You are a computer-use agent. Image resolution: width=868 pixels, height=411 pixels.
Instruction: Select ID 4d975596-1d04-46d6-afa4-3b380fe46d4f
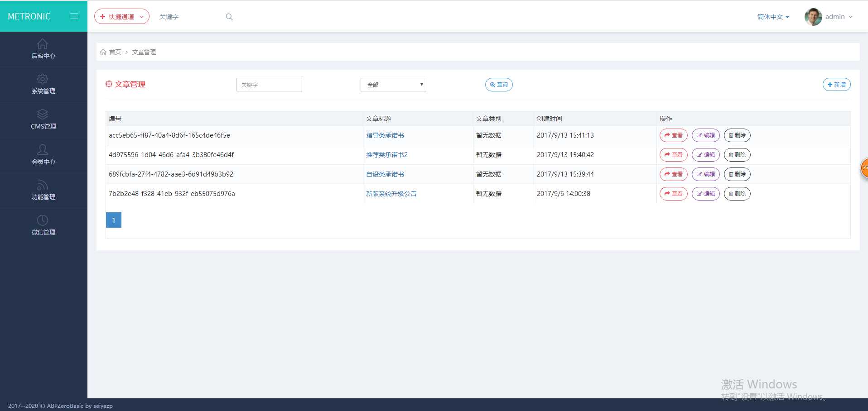(171, 155)
